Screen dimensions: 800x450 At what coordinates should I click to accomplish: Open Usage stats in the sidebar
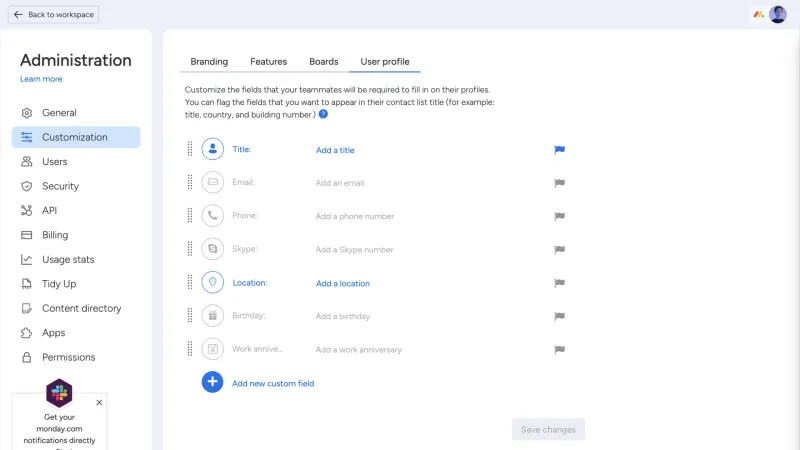click(76, 260)
